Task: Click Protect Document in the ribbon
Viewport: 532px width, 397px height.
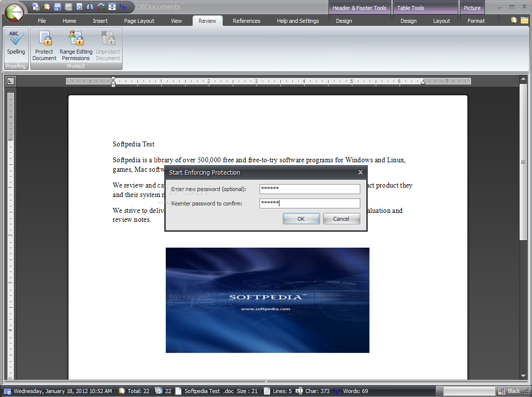Action: (45, 46)
